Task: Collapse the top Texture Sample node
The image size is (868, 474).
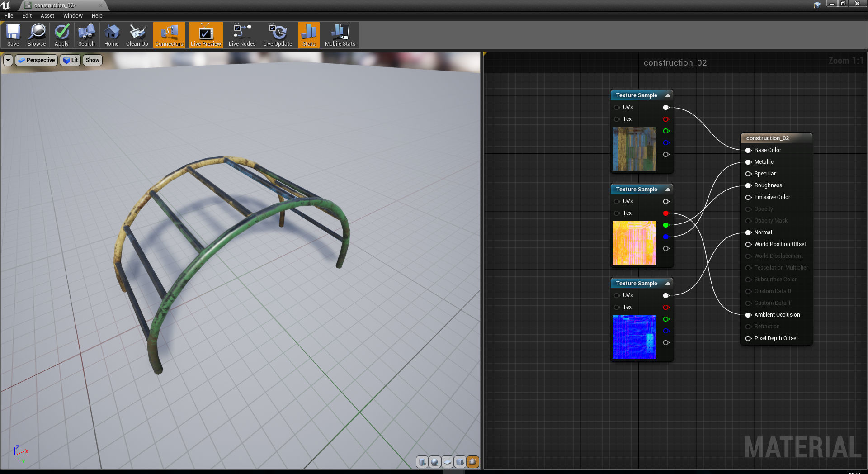Action: pos(668,95)
